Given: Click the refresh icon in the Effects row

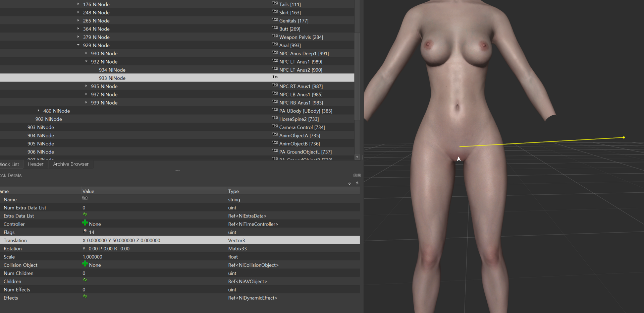Looking at the screenshot, I should (85, 296).
